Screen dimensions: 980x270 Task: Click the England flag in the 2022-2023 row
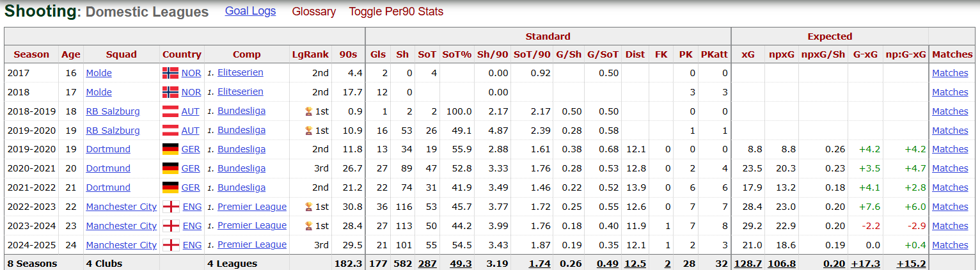click(171, 207)
